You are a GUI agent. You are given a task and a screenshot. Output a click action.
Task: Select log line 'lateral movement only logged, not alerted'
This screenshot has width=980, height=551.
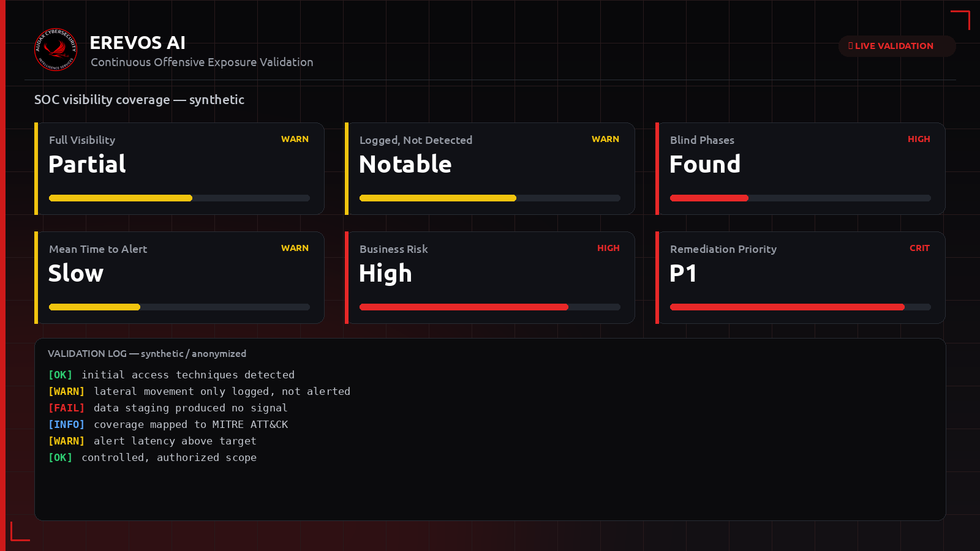pyautogui.click(x=222, y=391)
